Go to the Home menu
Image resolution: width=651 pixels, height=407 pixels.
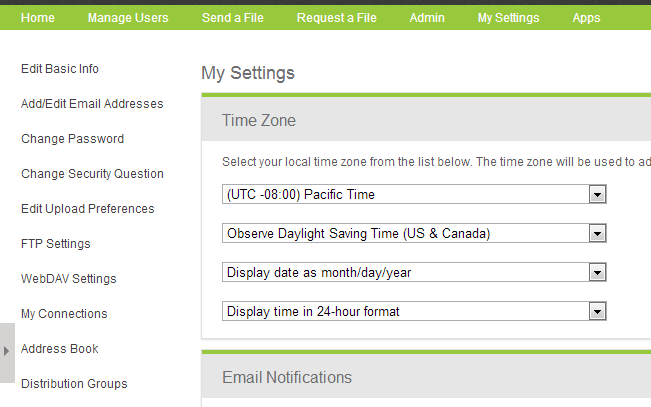tap(38, 17)
